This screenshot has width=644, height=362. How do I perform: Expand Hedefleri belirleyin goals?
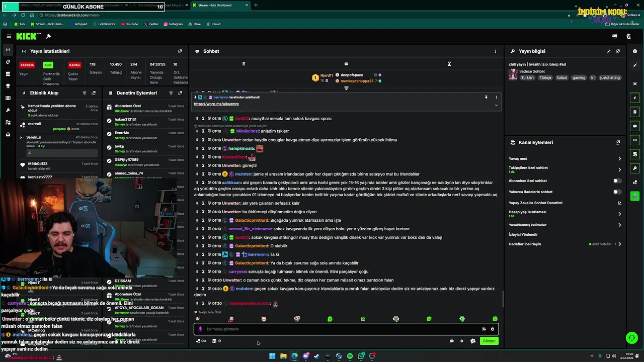coord(619,244)
